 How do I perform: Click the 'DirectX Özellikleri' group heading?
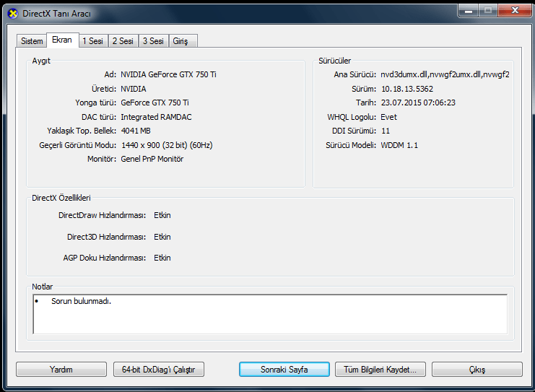61,198
